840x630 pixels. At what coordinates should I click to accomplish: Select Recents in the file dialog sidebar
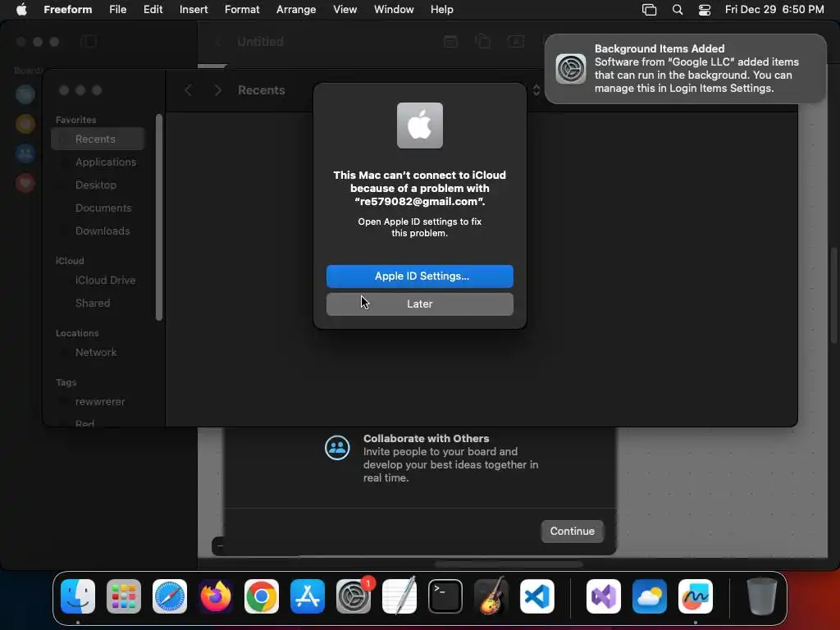98,139
